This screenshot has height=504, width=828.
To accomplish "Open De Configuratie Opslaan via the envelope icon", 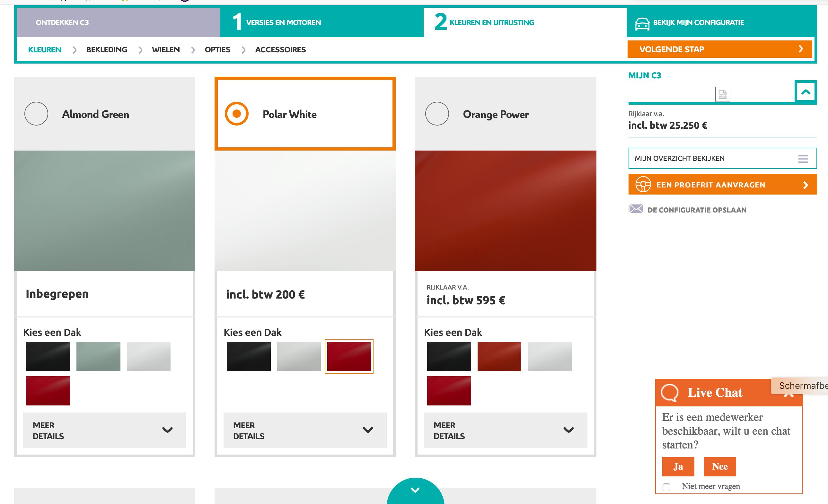I will point(637,209).
